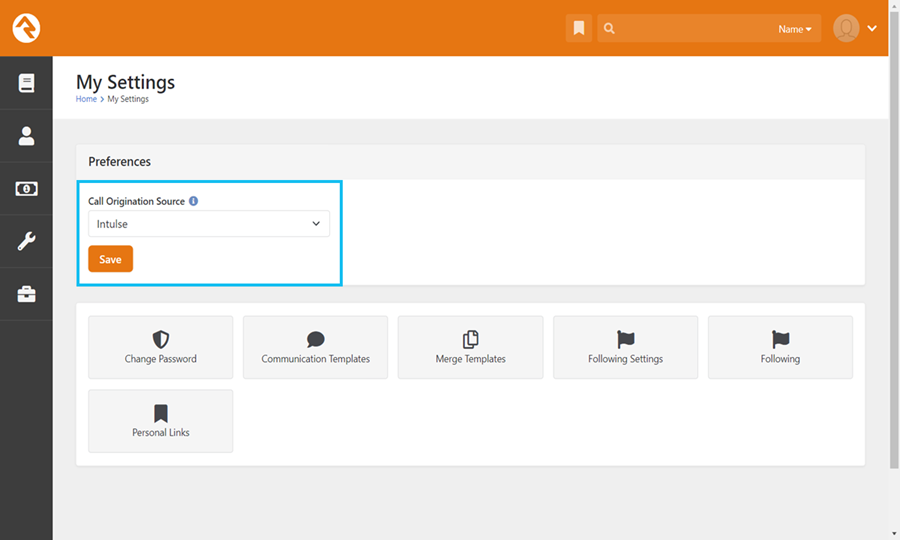Open the money bill sidebar icon
Image resolution: width=900 pixels, height=540 pixels.
26,189
